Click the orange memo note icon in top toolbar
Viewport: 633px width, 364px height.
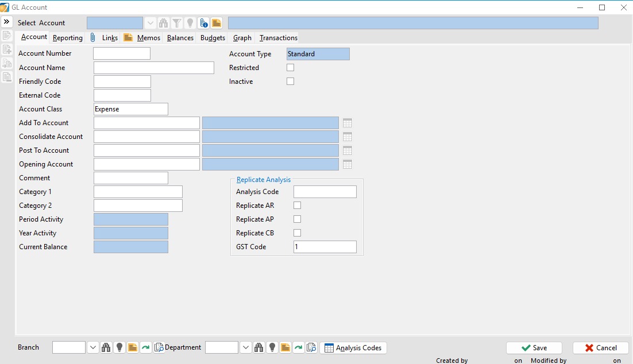click(217, 23)
